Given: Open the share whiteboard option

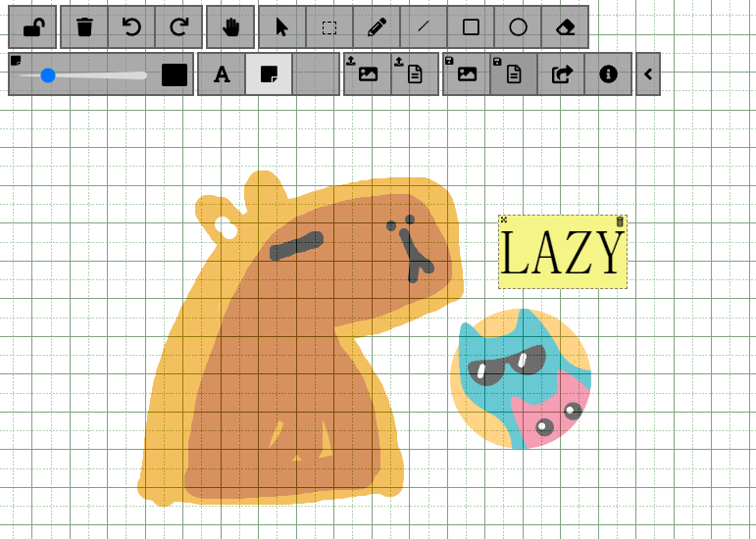Looking at the screenshot, I should (561, 74).
